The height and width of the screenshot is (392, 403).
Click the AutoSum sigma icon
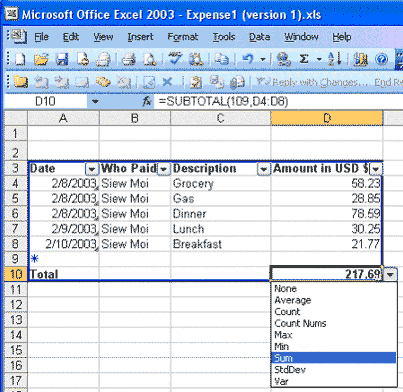coord(304,59)
